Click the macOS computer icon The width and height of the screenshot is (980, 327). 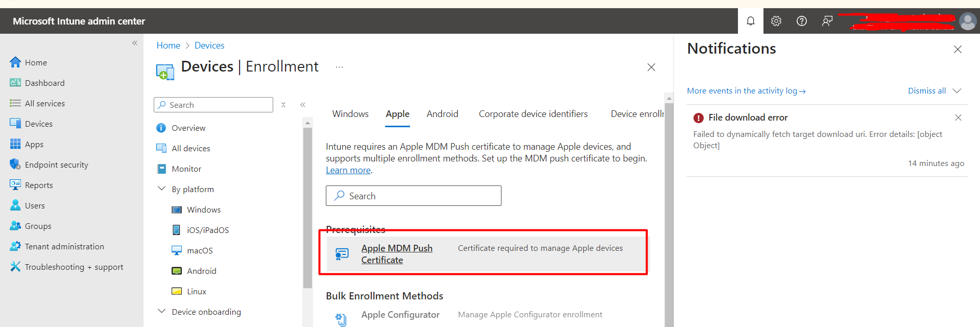pos(177,250)
